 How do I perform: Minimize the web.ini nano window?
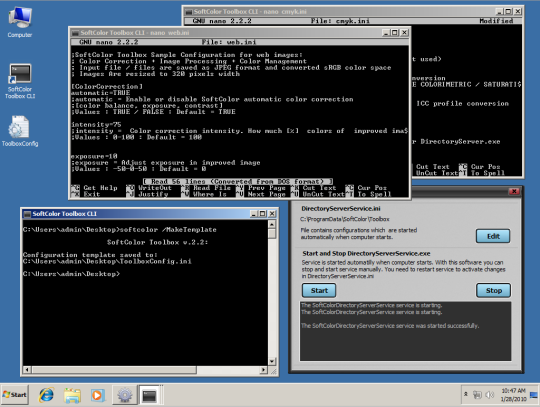coord(386,33)
